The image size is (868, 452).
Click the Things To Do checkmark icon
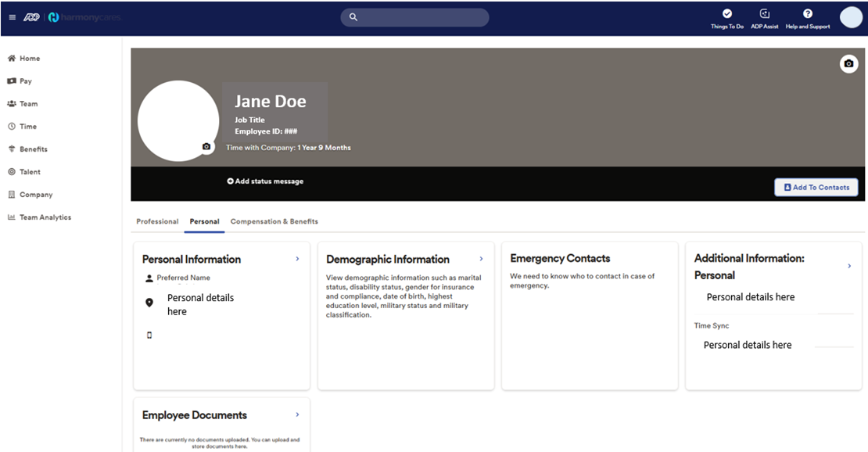(x=726, y=14)
